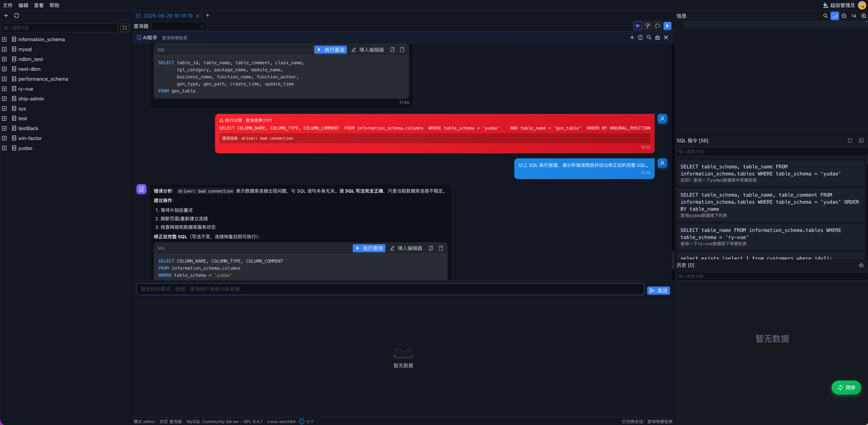Viewport: 868px width, 425px height.
Task: Select the 2026-08-29 16:18:19 query tab
Action: pos(168,16)
